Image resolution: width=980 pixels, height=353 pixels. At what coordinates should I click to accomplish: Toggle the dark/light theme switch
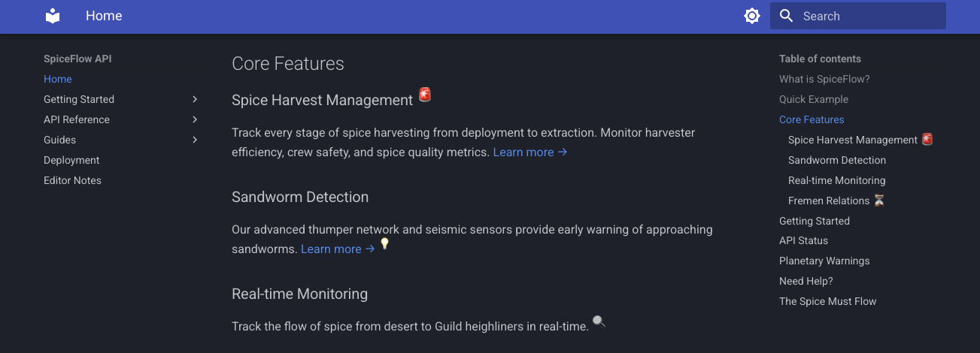[x=751, y=16]
